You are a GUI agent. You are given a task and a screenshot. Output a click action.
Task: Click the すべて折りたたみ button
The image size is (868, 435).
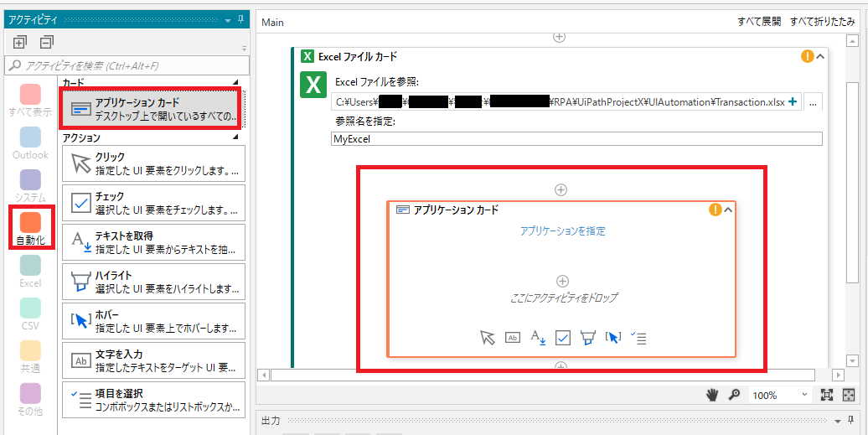coord(822,23)
